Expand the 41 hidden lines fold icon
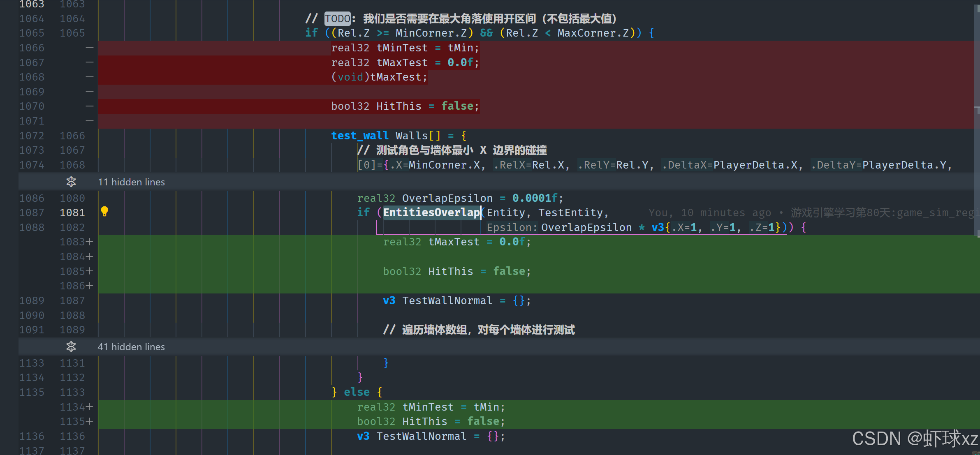The height and width of the screenshot is (455, 980). 71,346
